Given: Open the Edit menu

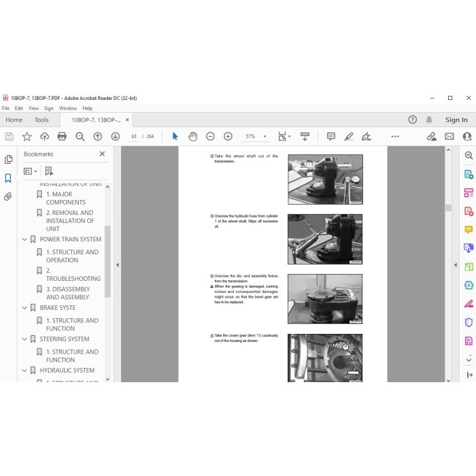Looking at the screenshot, I should tap(19, 108).
